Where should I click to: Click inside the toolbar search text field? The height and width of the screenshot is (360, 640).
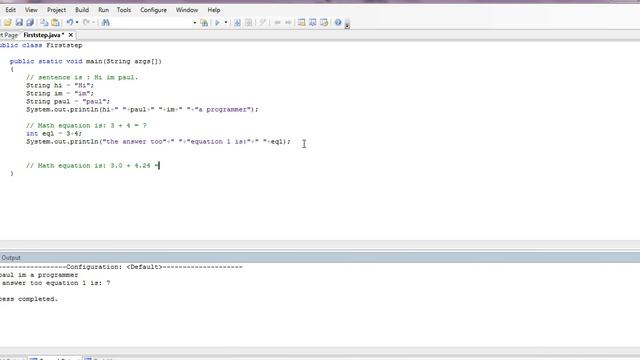tap(152, 22)
